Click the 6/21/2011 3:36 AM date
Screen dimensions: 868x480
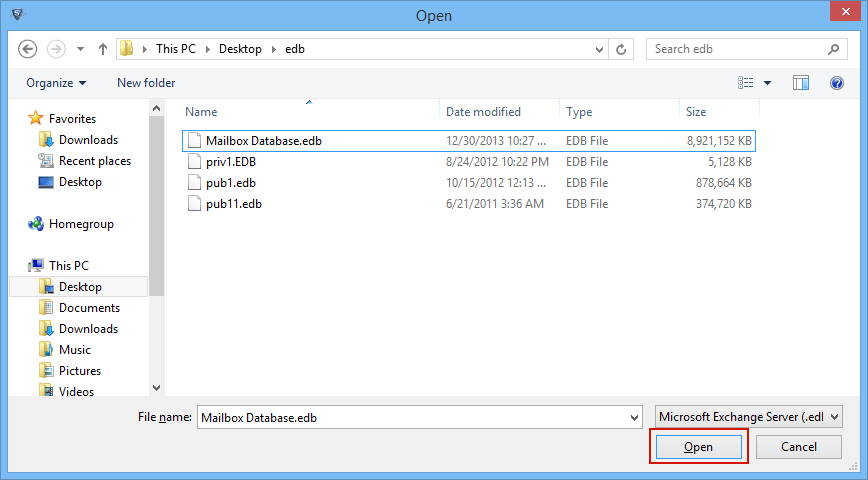tap(495, 204)
